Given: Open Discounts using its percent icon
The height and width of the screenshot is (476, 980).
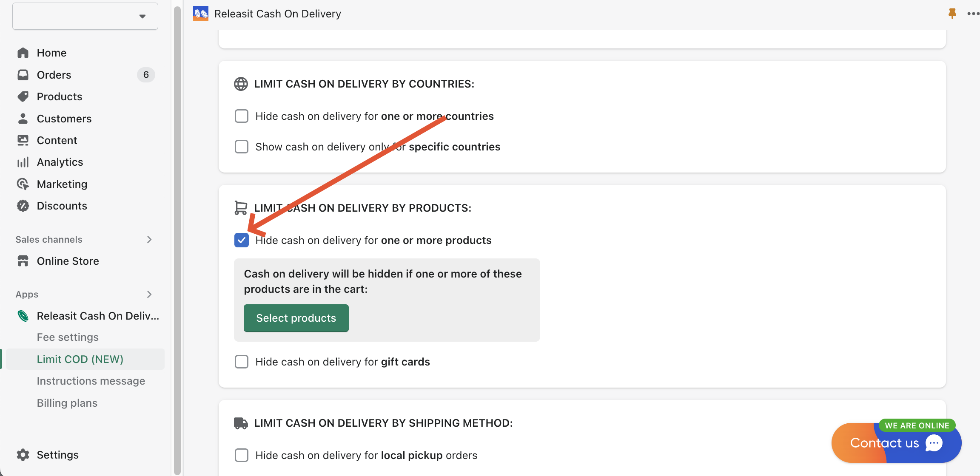Looking at the screenshot, I should [23, 205].
